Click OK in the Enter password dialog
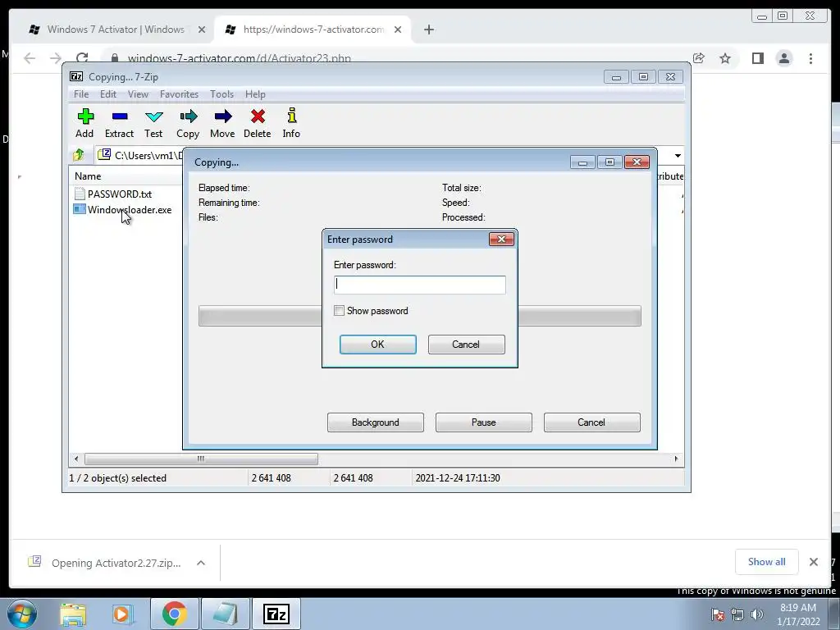This screenshot has height=630, width=840. (377, 345)
